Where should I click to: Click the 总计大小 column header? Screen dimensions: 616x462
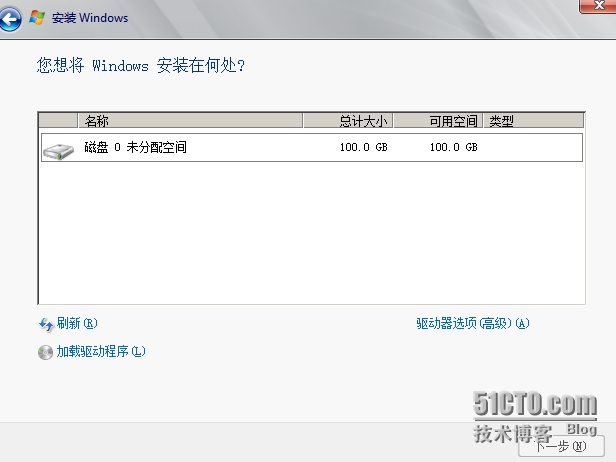(x=348, y=121)
